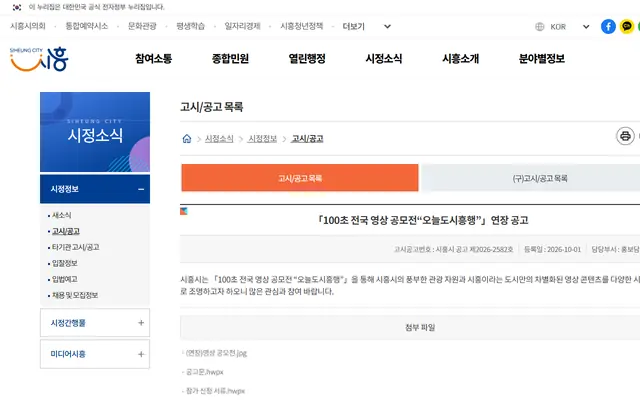Click the announcement title 연장 공고

tap(423, 220)
